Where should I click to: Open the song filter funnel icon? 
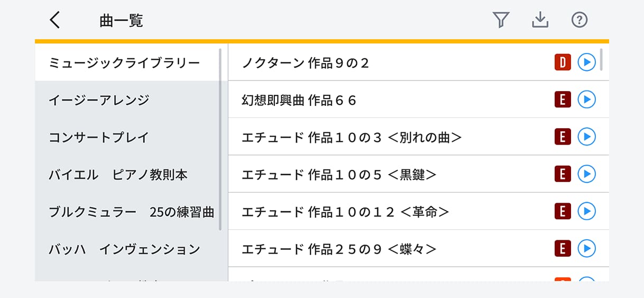pos(500,20)
